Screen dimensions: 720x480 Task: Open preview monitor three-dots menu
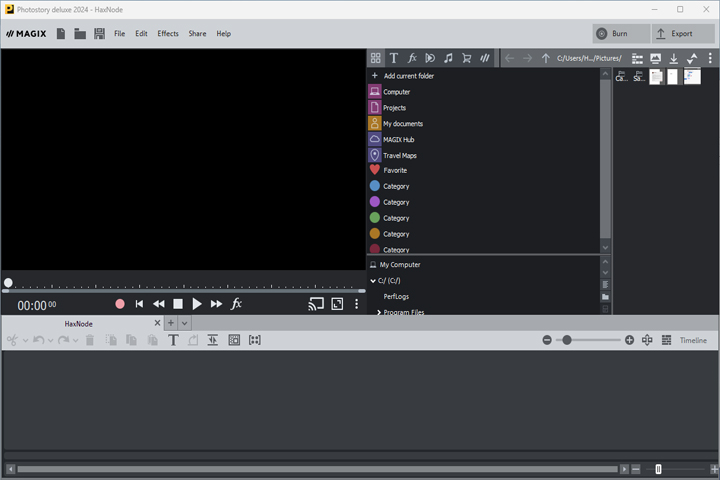[356, 304]
